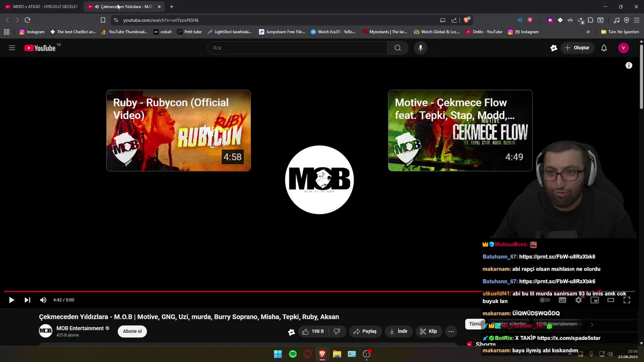Viewport: 644px width, 362px height.
Task: Reload the page
Action: (27, 20)
